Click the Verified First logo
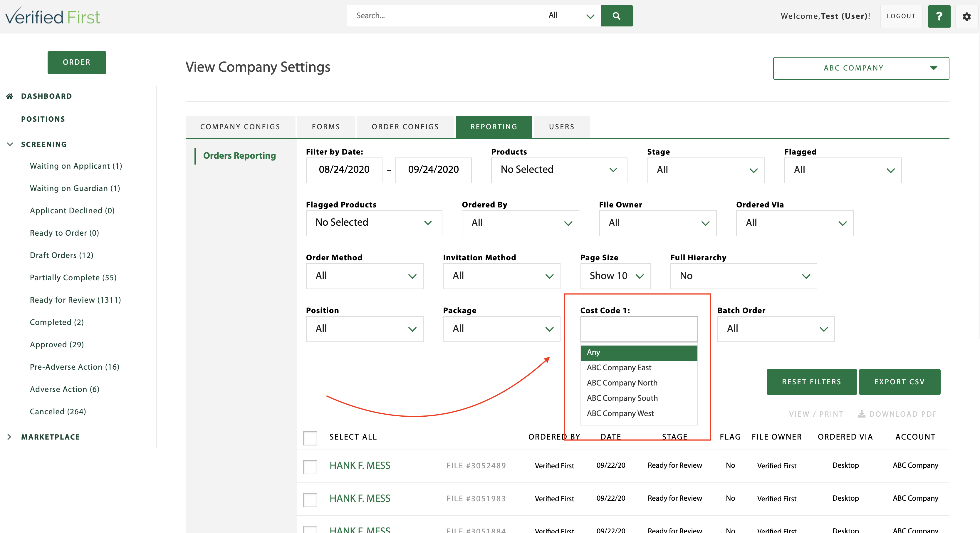Screen dimensions: 980x533 click(x=53, y=16)
